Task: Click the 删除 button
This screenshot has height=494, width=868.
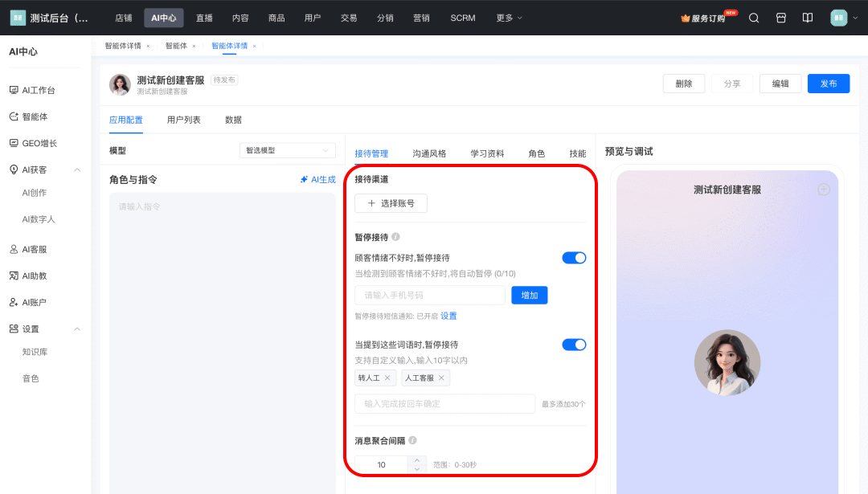Action: tap(684, 84)
